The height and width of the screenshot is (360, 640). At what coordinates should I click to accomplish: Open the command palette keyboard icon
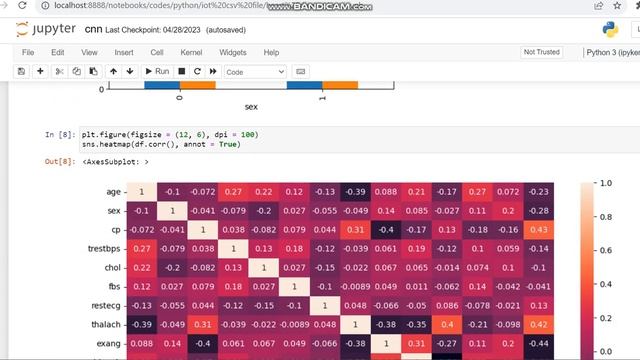300,71
